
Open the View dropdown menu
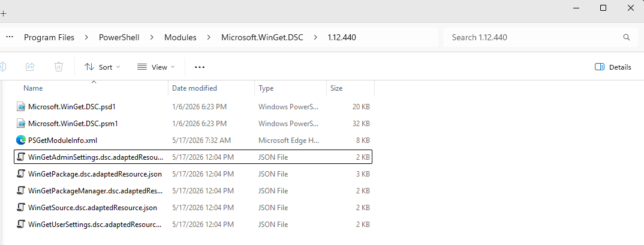(156, 67)
